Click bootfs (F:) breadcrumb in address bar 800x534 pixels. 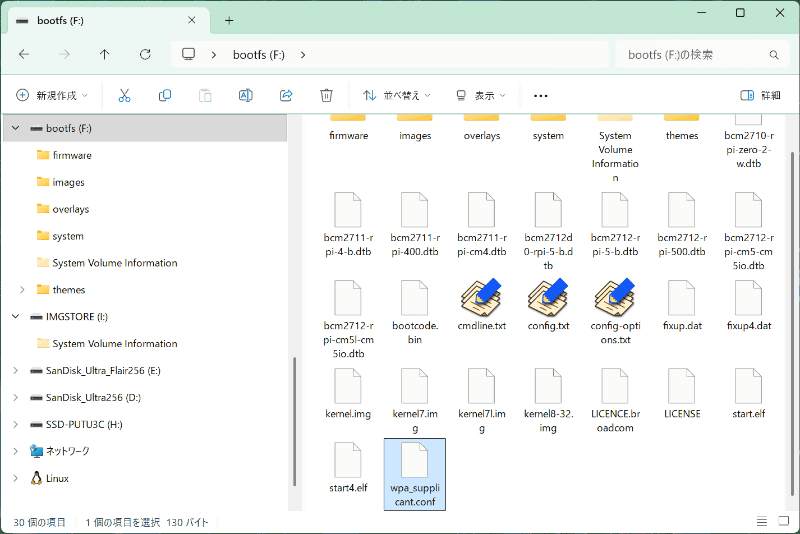(x=259, y=55)
